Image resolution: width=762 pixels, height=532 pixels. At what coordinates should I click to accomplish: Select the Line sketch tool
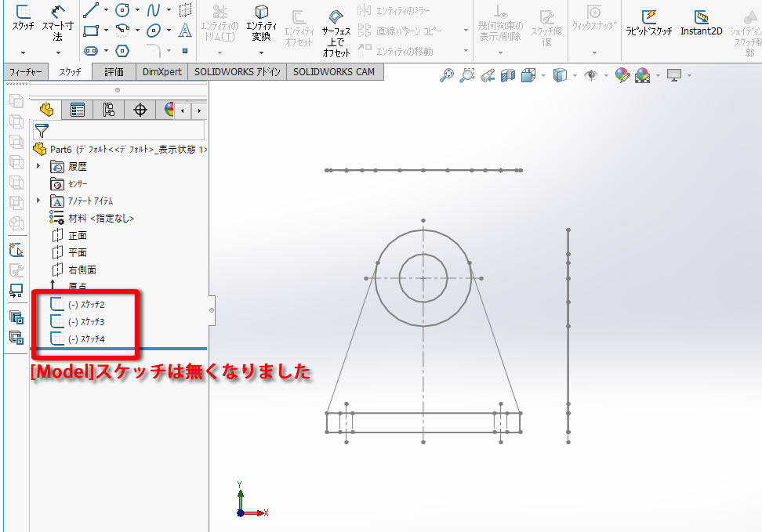[x=91, y=10]
